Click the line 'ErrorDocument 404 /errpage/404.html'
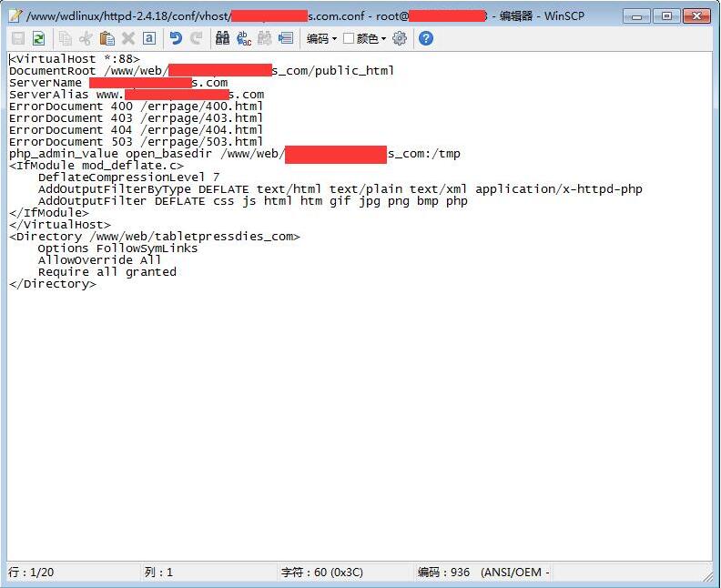This screenshot has width=721, height=588. (137, 130)
